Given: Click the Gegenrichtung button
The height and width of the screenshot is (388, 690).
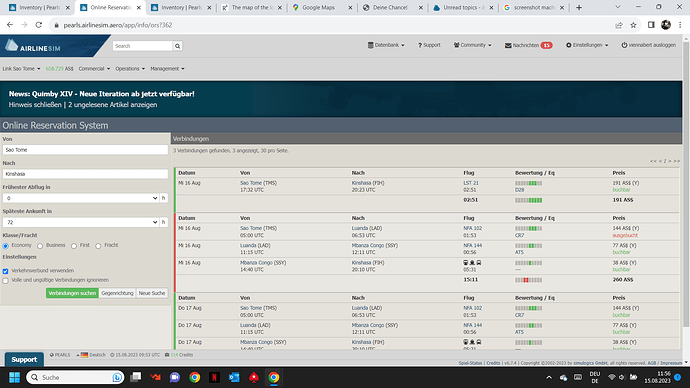Looking at the screenshot, I should [x=117, y=293].
